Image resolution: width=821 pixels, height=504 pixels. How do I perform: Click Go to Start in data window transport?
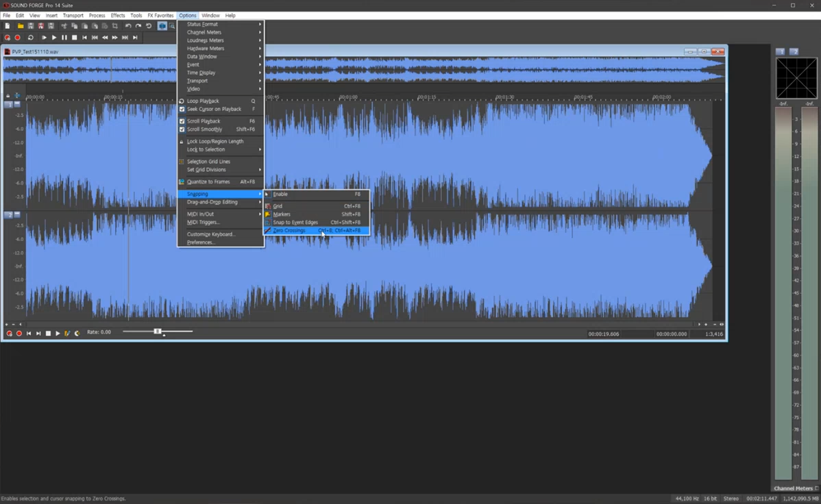click(29, 333)
